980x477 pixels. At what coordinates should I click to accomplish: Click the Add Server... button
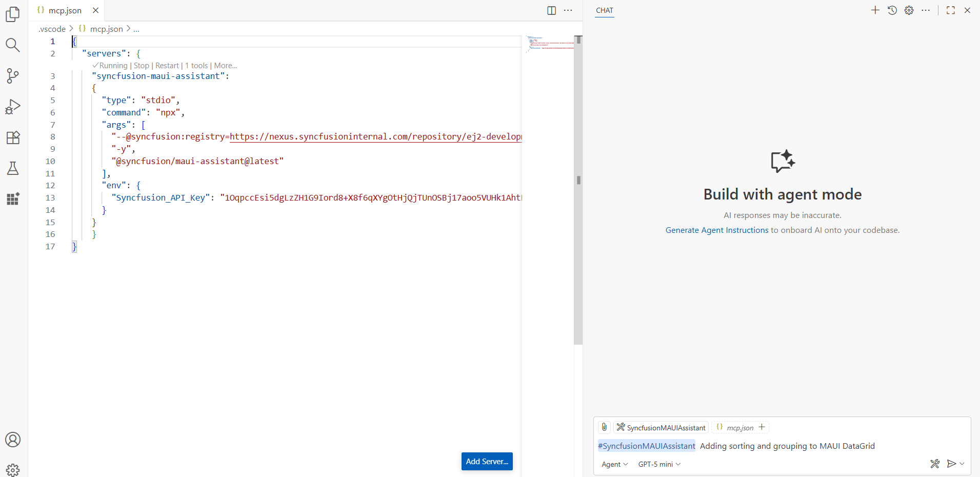click(486, 461)
